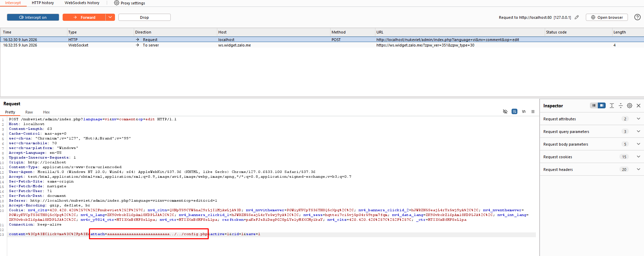Click the Drop button

tap(144, 17)
